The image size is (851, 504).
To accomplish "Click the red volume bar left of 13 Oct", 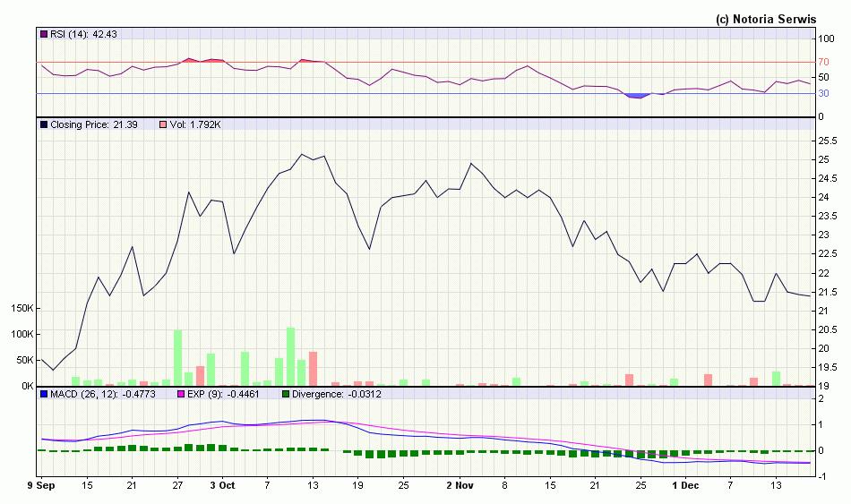I will [314, 369].
